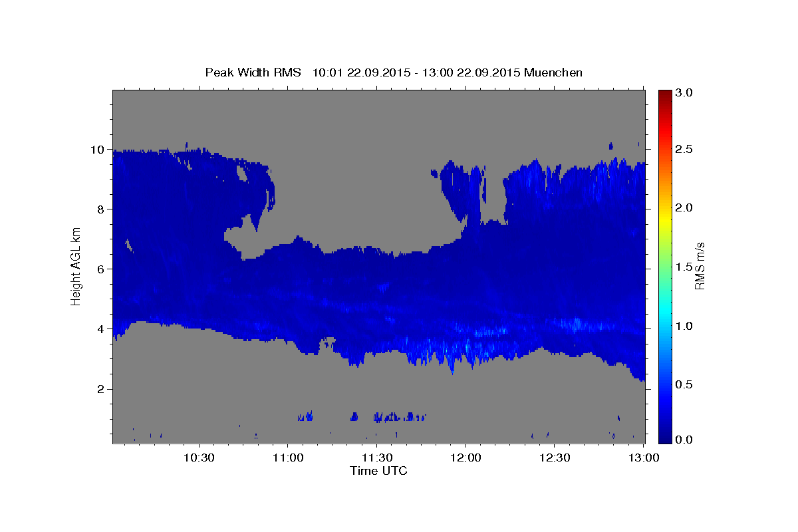Click the 11:30 time tick label
The height and width of the screenshot is (532, 798).
click(x=376, y=458)
